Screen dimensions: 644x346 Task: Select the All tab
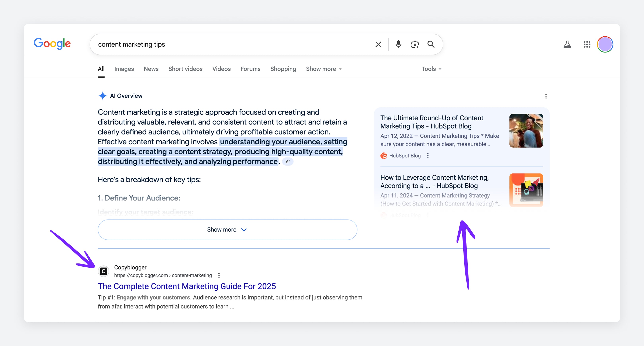101,69
